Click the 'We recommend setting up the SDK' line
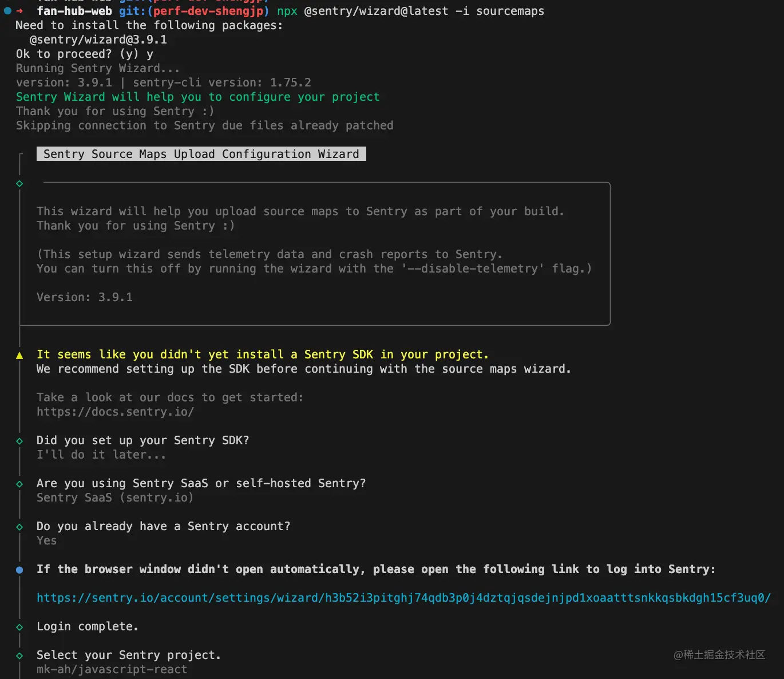The image size is (784, 679). coord(304,369)
